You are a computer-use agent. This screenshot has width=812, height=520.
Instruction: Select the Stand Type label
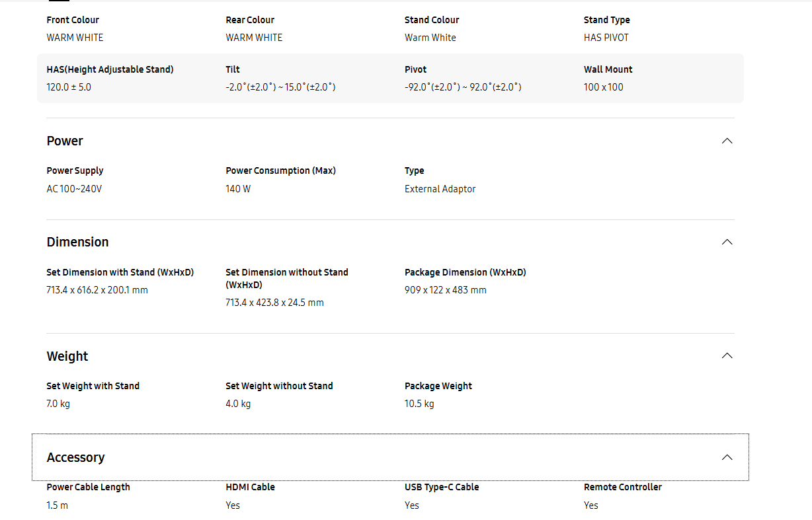(x=607, y=20)
